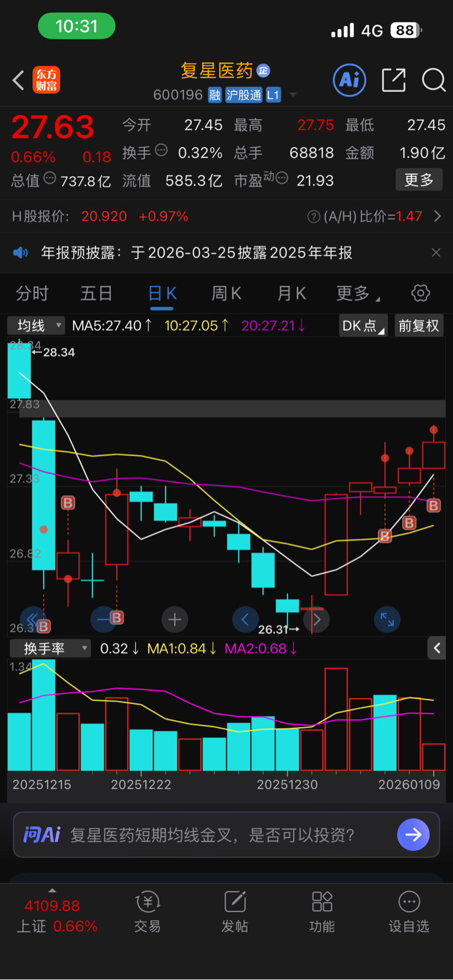453x980 pixels.
Task: Expand H股报价 row chevron
Action: 437,216
